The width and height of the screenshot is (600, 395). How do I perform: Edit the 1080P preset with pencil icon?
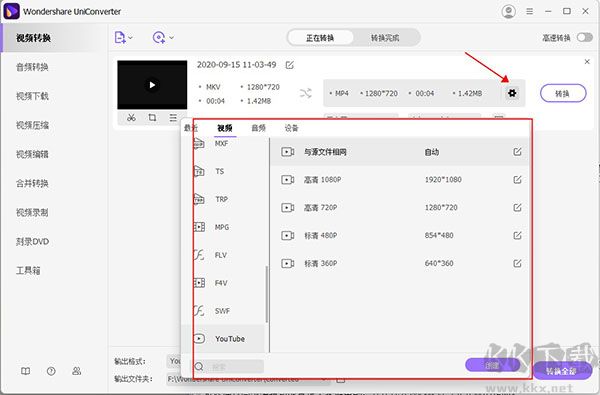pyautogui.click(x=517, y=180)
